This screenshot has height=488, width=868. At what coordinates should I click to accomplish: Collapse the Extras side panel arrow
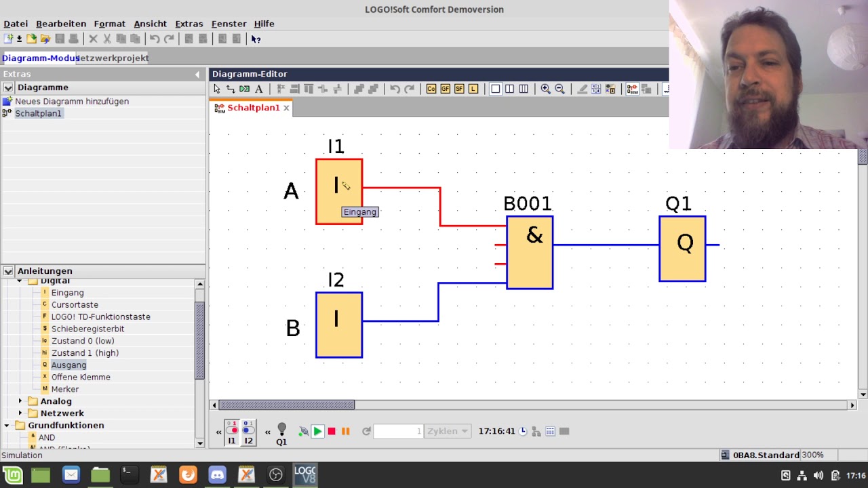(x=197, y=75)
